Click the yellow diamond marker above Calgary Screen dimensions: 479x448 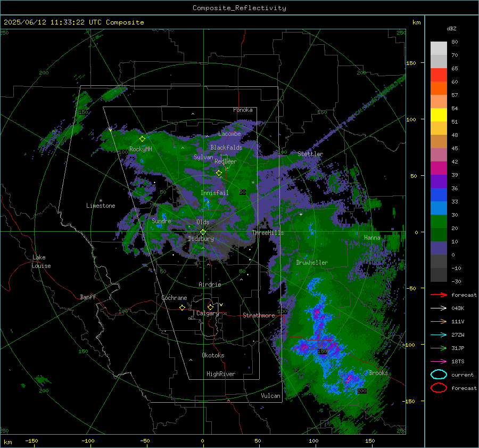(210, 307)
